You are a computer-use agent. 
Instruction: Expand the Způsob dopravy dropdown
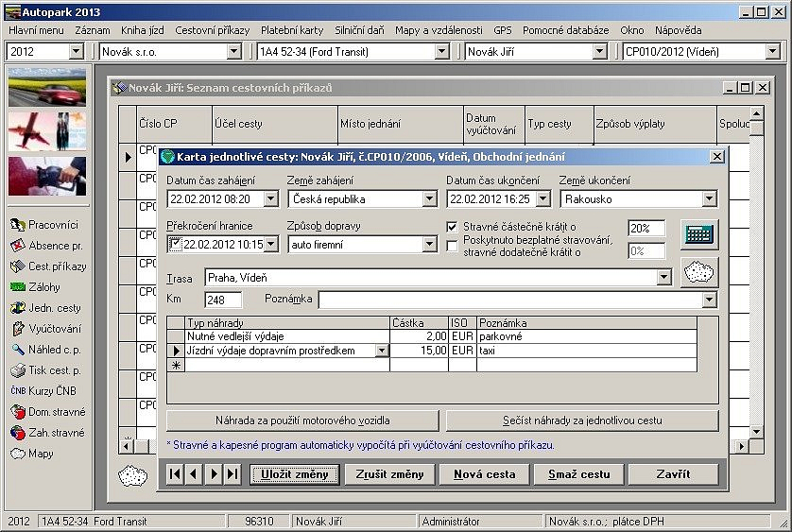point(429,244)
